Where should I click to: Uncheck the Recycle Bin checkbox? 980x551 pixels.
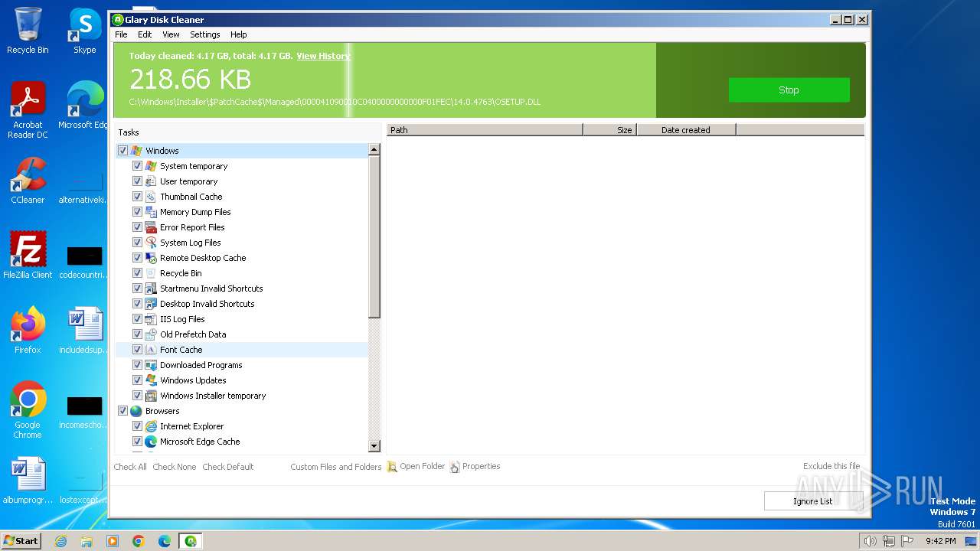pos(137,273)
